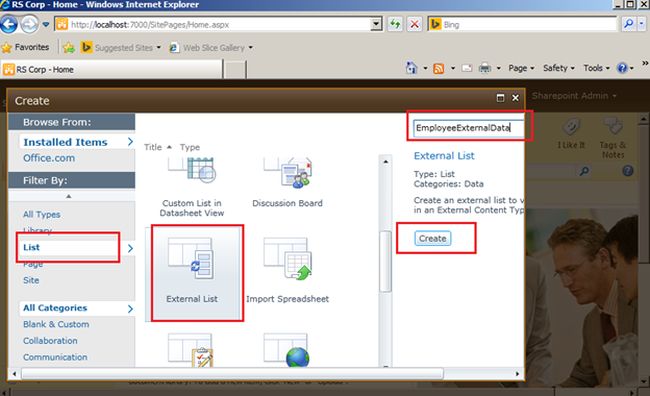
Task: Maximize the Create dialog
Action: [x=500, y=98]
